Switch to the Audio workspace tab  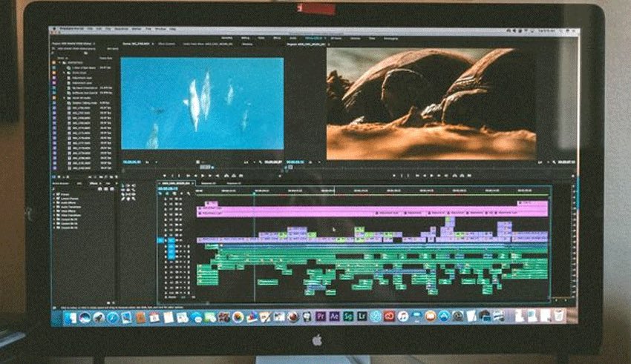292,38
